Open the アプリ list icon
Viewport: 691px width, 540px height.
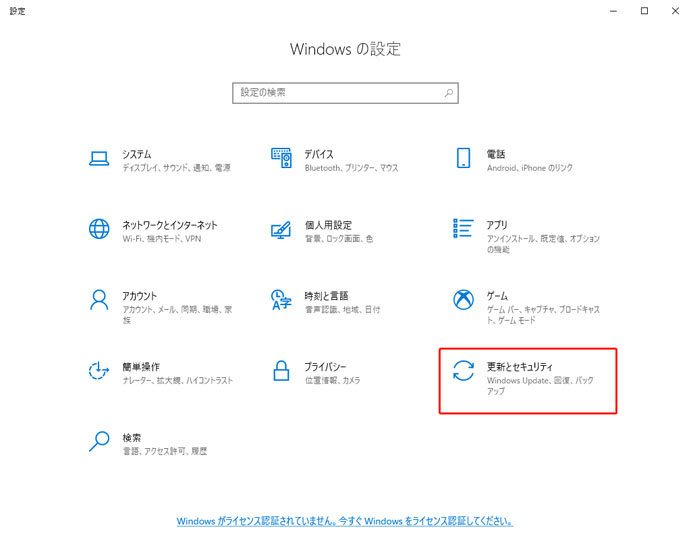(x=463, y=228)
